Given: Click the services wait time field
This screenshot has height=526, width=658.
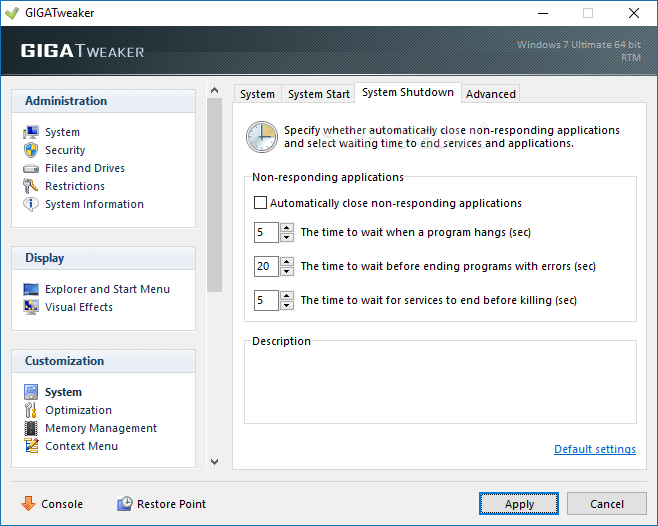Looking at the screenshot, I should 266,301.
